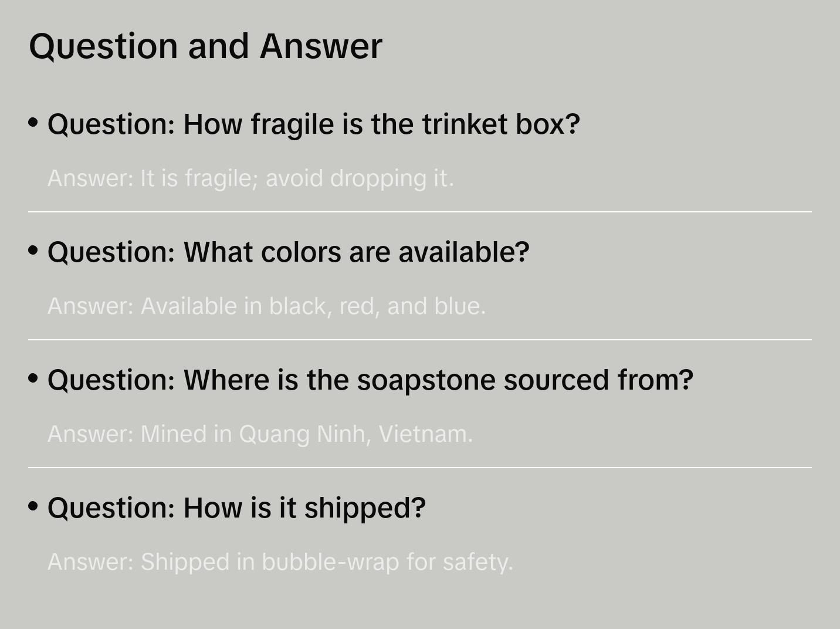This screenshot has width=840, height=629.
Task: Expand the 'What colors are available?' question
Action: [x=288, y=252]
